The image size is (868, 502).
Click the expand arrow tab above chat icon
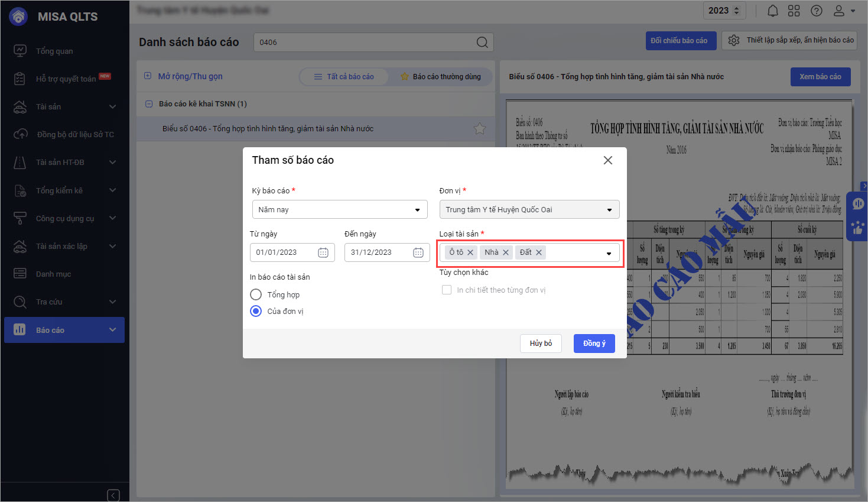(x=864, y=186)
